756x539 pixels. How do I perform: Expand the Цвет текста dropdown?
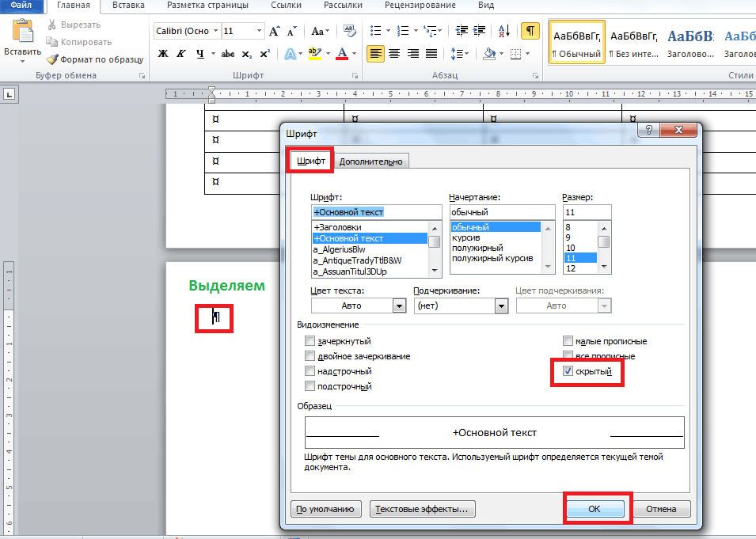(399, 306)
